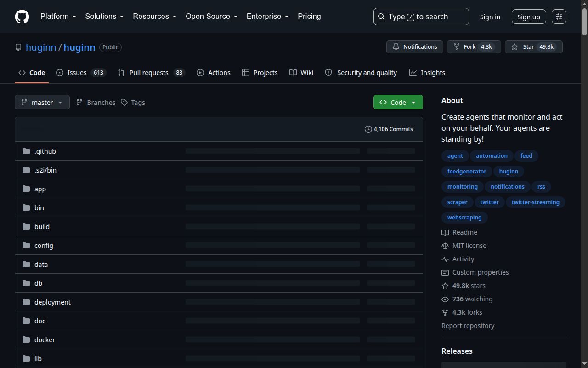Click the Notifications button

click(415, 47)
